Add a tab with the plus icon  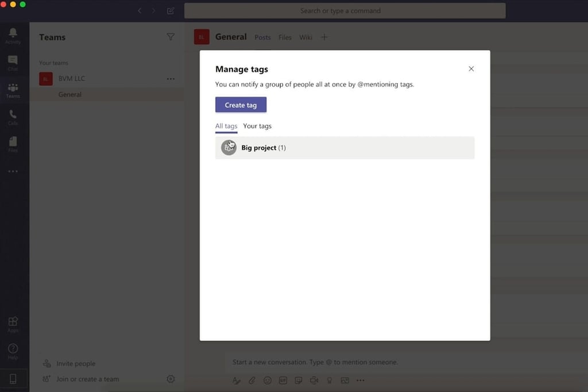click(x=324, y=37)
